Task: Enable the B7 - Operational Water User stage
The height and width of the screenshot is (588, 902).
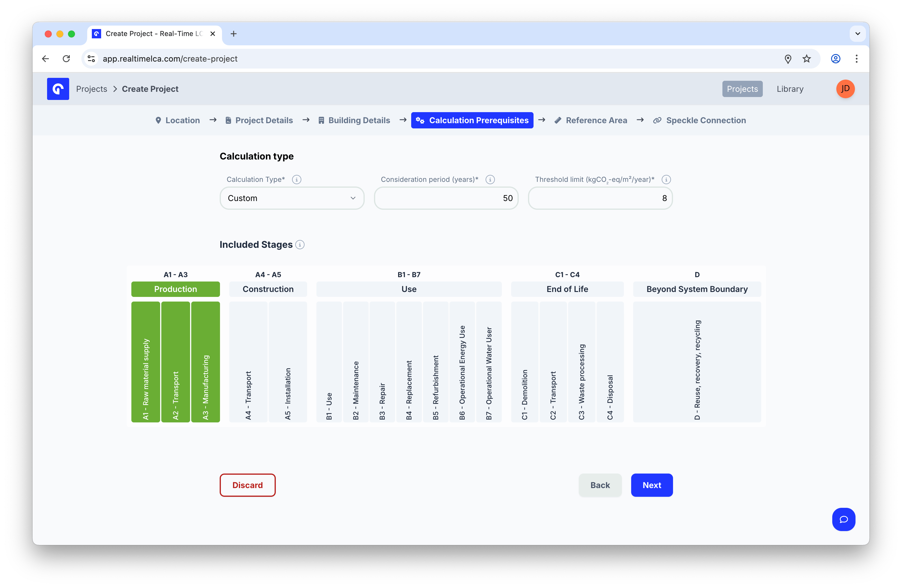Action: pos(488,362)
